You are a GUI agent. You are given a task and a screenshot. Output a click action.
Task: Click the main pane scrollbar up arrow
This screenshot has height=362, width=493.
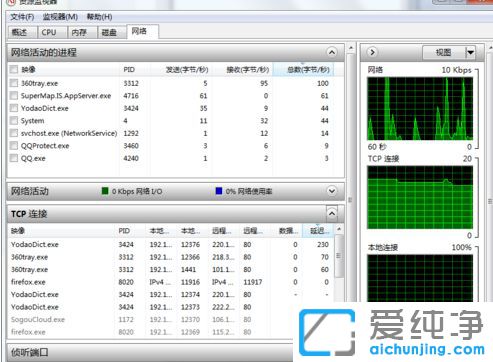tap(350, 48)
